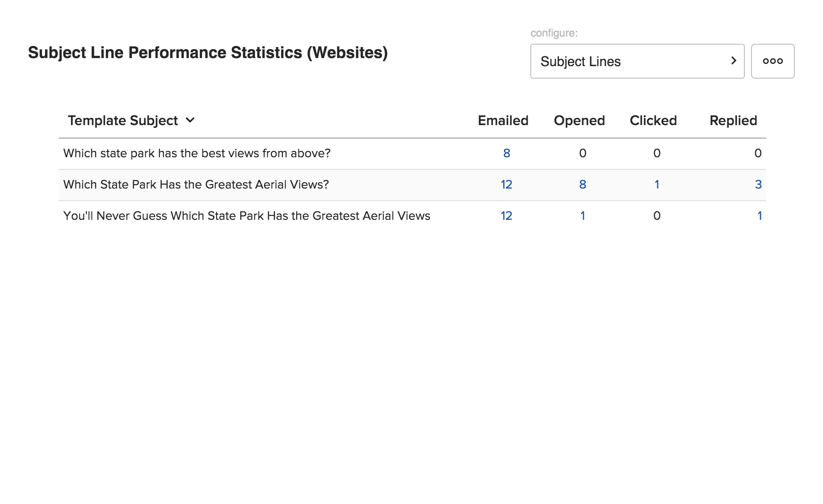Select the 'You'll Never Guess Which State Park' subject
The image size is (823, 504).
click(x=246, y=216)
